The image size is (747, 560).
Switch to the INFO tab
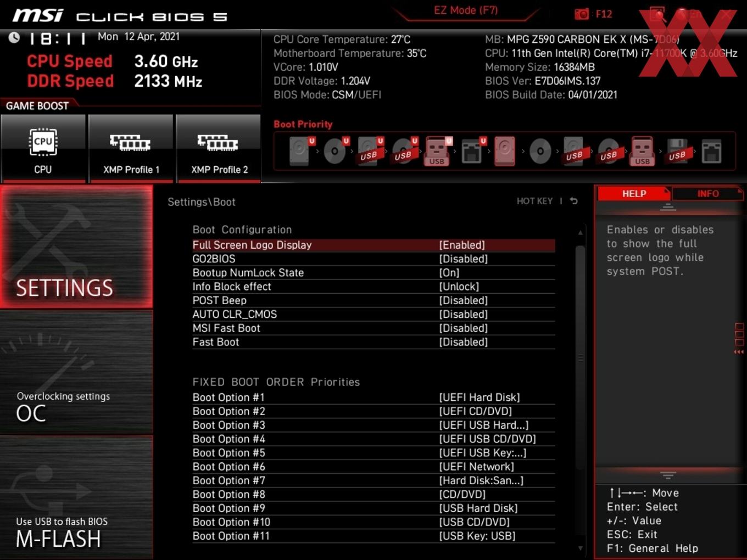click(x=708, y=194)
